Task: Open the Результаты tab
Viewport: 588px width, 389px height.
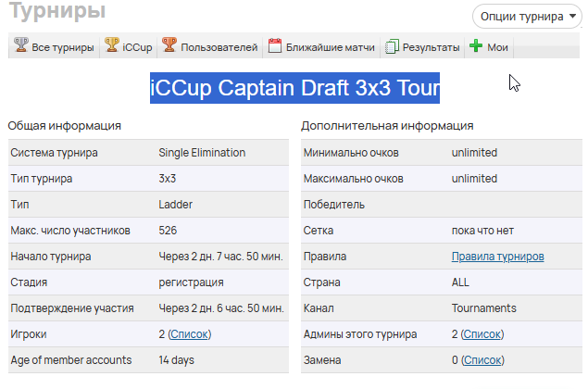Action: click(x=422, y=46)
